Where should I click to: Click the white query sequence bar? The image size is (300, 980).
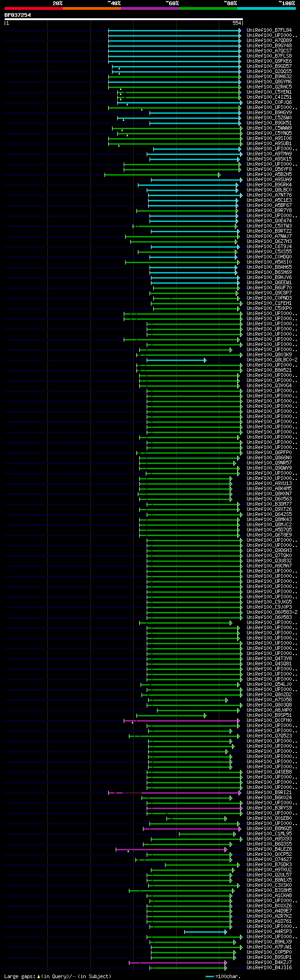tap(124, 19)
